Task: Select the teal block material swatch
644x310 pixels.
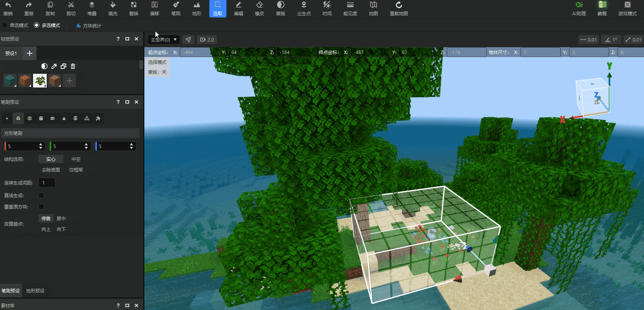Action: (x=10, y=81)
